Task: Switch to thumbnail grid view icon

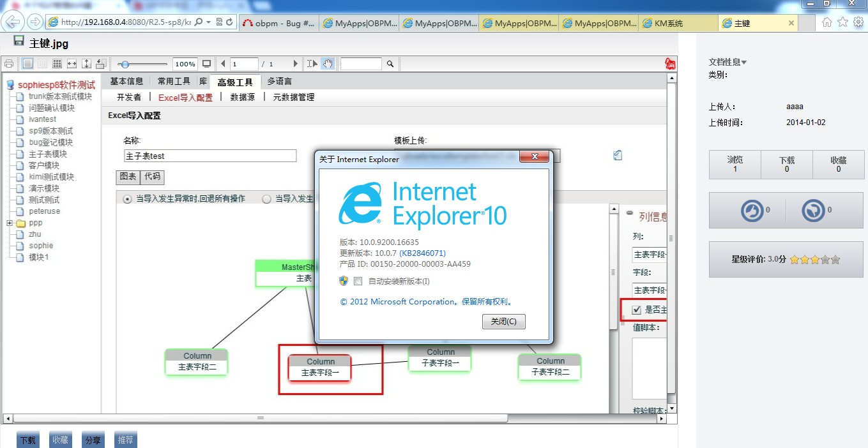Action: [57, 64]
